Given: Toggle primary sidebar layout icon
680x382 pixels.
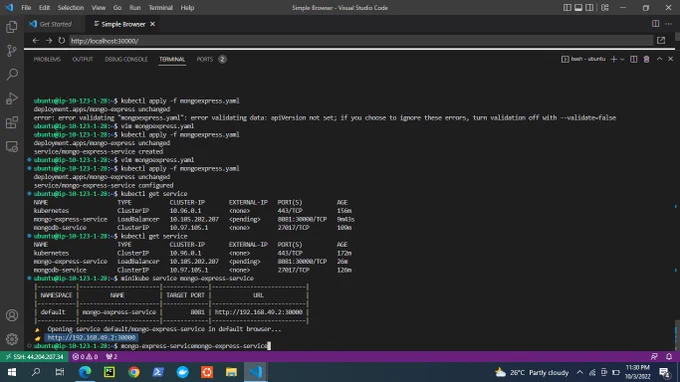Looking at the screenshot, I should 567,7.
